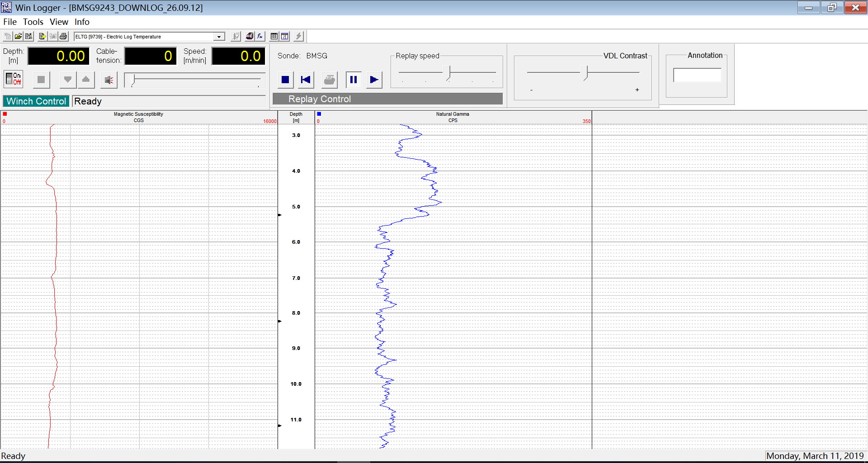The image size is (868, 463).
Task: Click the print icon in the toolbar
Action: tap(63, 37)
